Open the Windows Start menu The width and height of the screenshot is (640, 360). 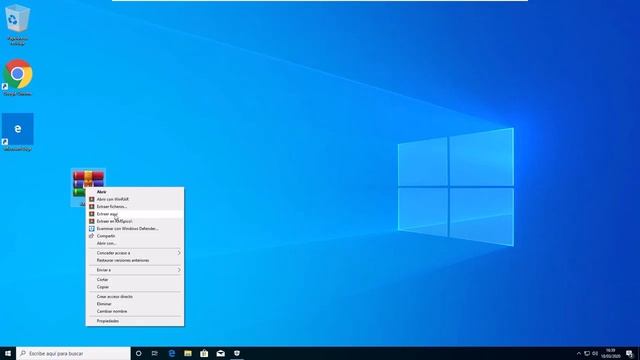8,353
